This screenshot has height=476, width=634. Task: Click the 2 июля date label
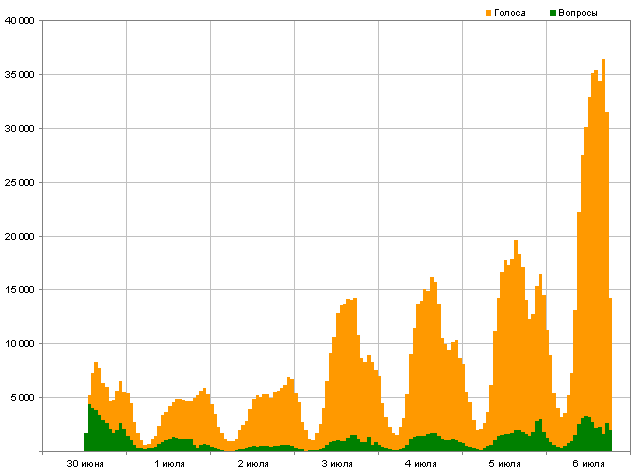253,465
